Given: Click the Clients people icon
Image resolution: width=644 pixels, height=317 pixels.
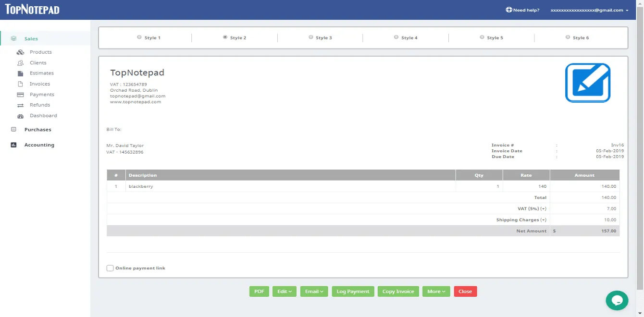Looking at the screenshot, I should 20,63.
